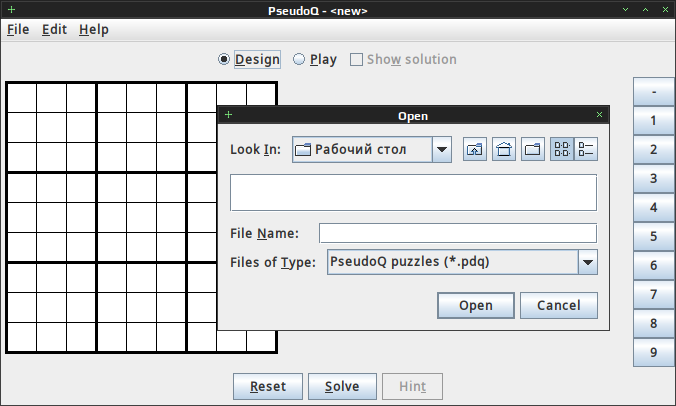Image resolution: width=676 pixels, height=406 pixels.
Task: Pick digit 7 from number panel
Action: coord(654,294)
